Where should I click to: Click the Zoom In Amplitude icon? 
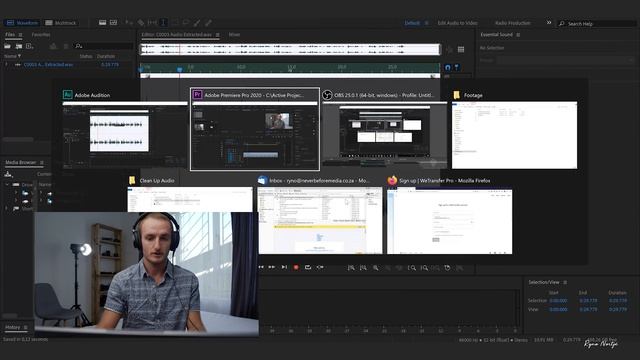pyautogui.click(x=351, y=268)
